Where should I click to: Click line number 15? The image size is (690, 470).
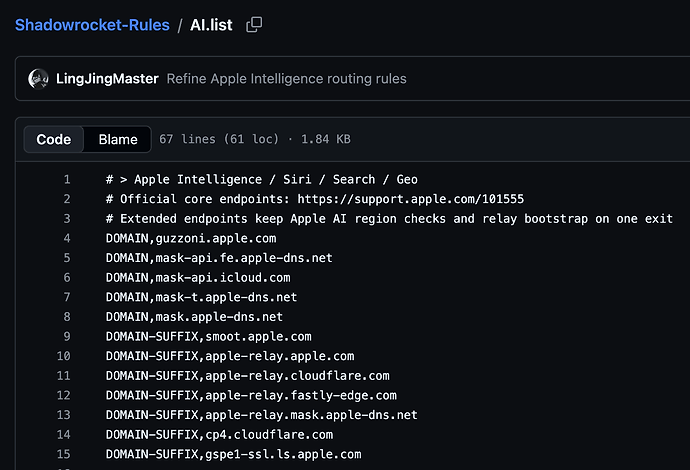pos(63,454)
